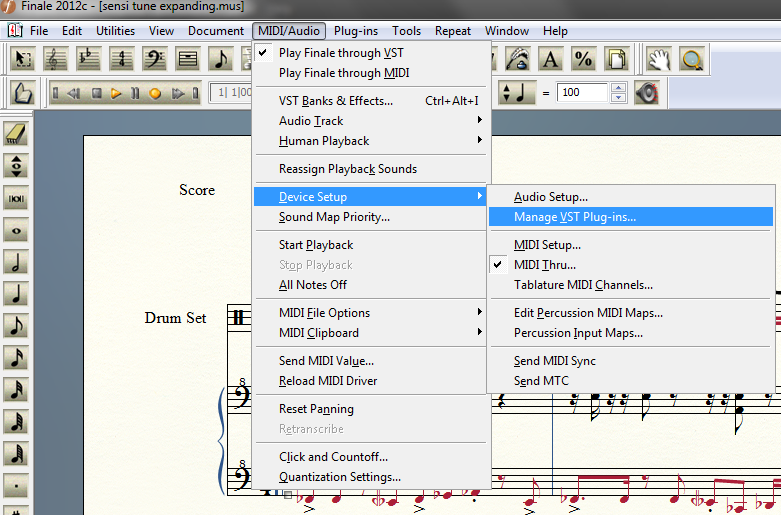The image size is (781, 515).
Task: Open the File menu
Action: 39,31
